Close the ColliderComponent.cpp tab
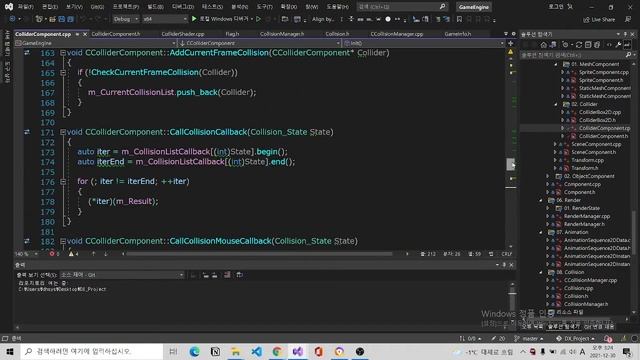 click(85, 34)
